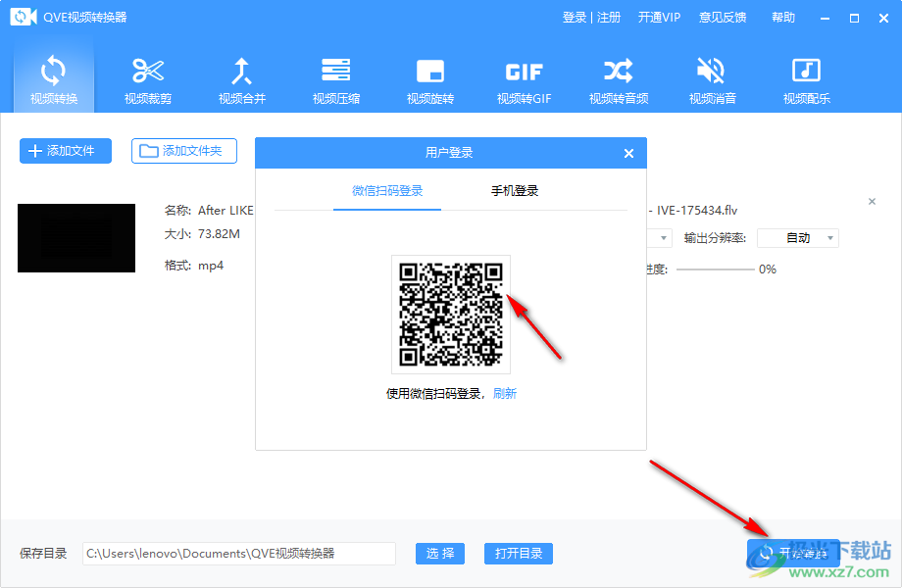The height and width of the screenshot is (588, 902).
Task: Click the black video thumbnail
Action: [x=76, y=238]
